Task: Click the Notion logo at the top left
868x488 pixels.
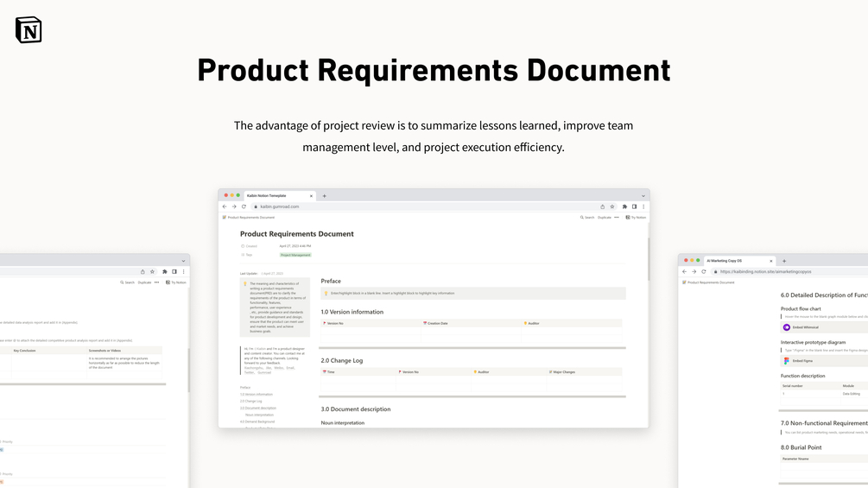Action: point(29,30)
